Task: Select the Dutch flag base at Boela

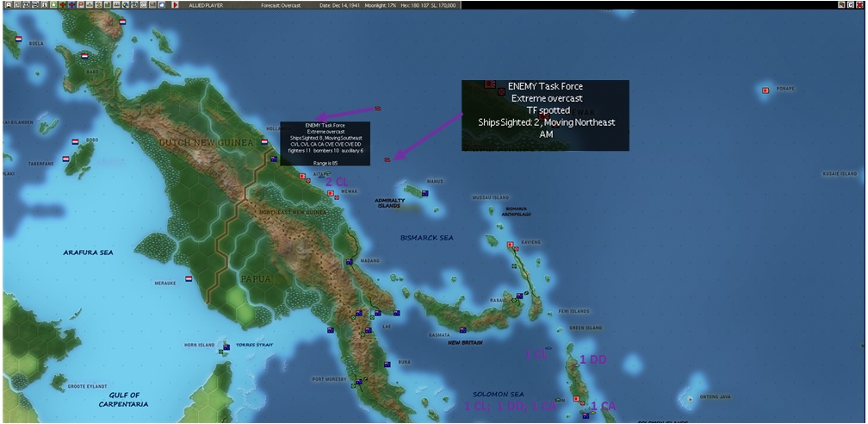Action: 18,40
